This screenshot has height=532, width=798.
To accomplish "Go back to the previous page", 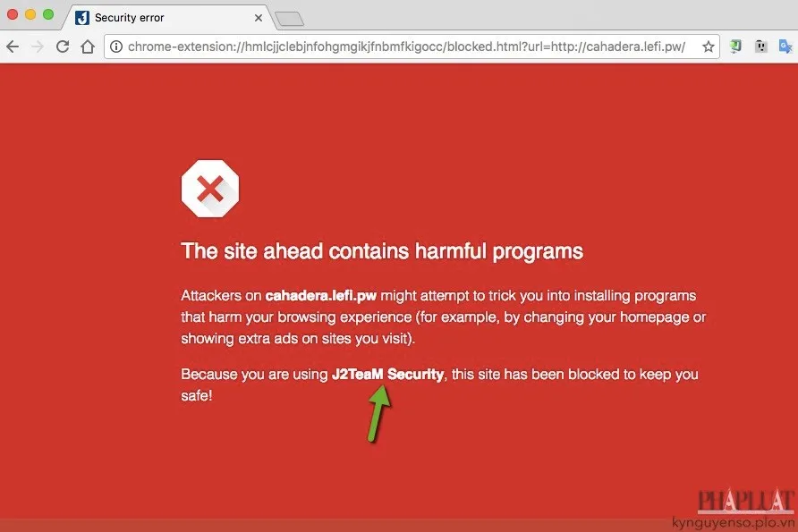I will 13,46.
